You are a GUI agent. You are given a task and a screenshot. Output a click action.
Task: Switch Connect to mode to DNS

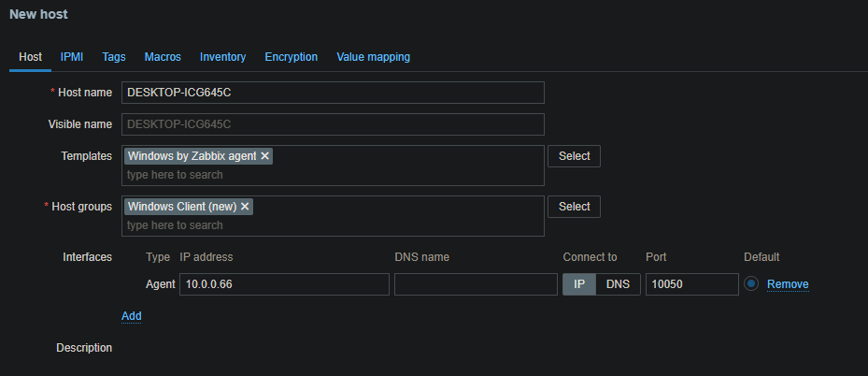(x=619, y=284)
